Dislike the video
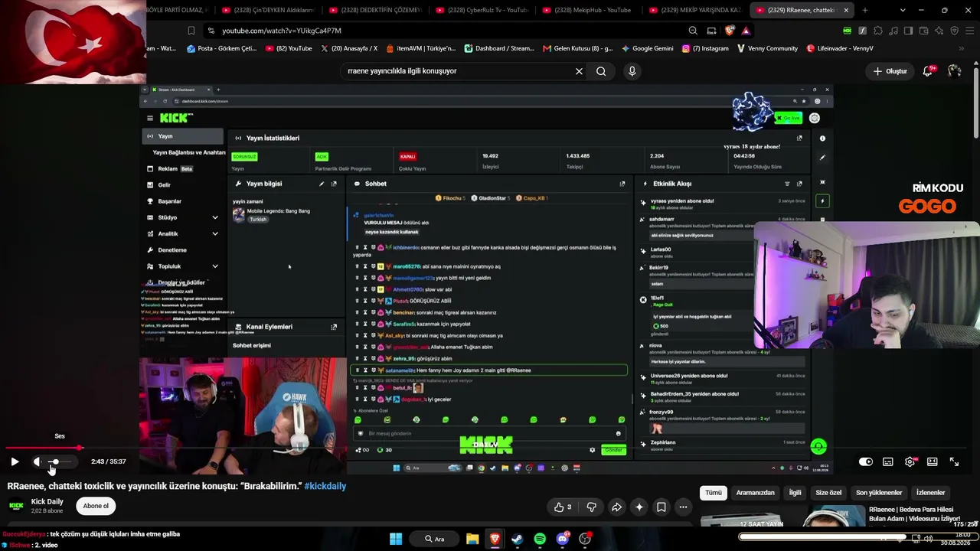The height and width of the screenshot is (551, 980). (591, 507)
